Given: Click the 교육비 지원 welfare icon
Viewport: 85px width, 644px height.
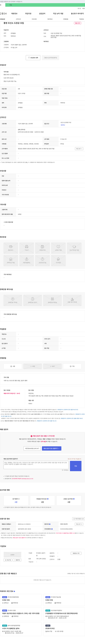Looking at the screenshot, I should pyautogui.click(x=58, y=248).
